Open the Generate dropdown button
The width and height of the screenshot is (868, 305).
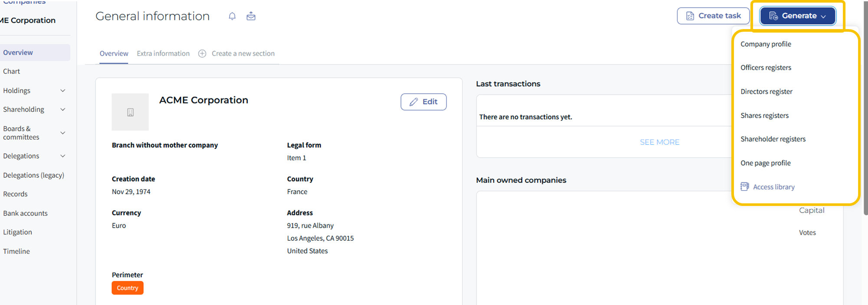(798, 16)
